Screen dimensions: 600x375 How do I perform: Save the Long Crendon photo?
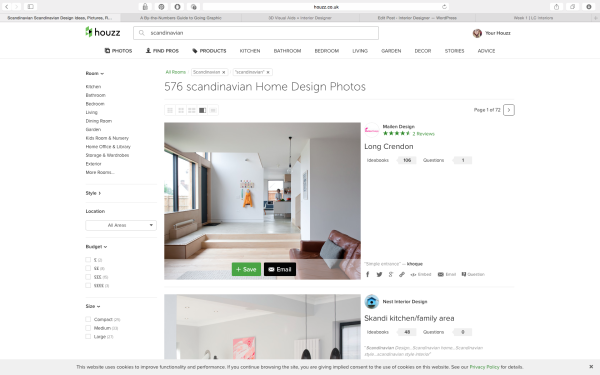[x=246, y=269]
